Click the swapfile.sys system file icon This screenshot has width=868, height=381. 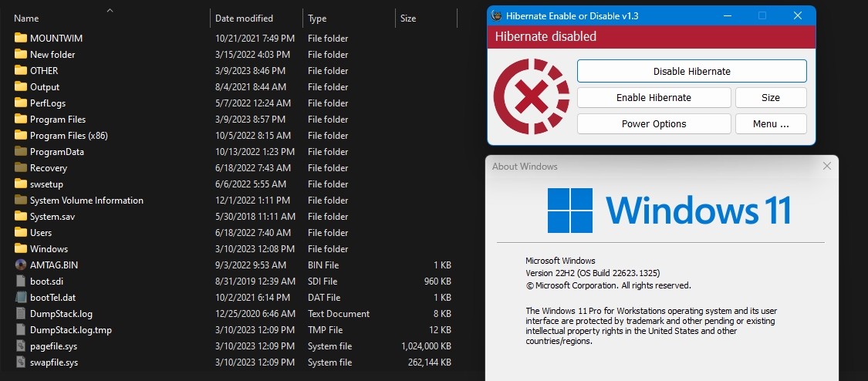21,362
